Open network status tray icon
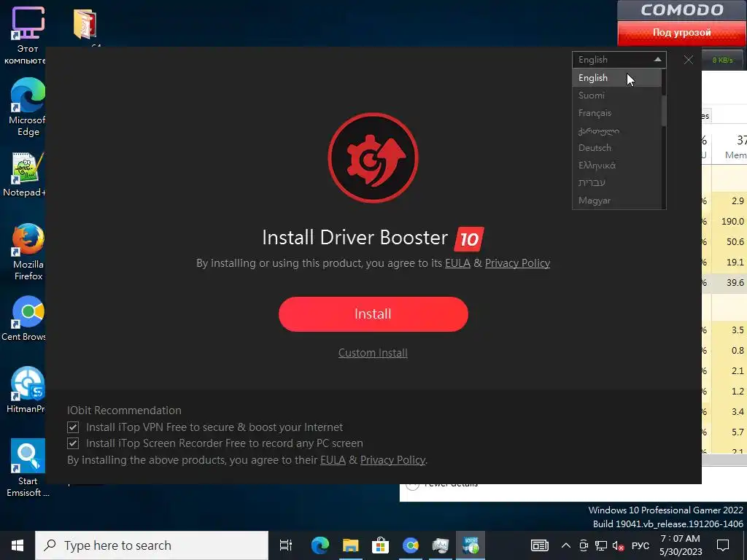The width and height of the screenshot is (747, 560). 601,545
